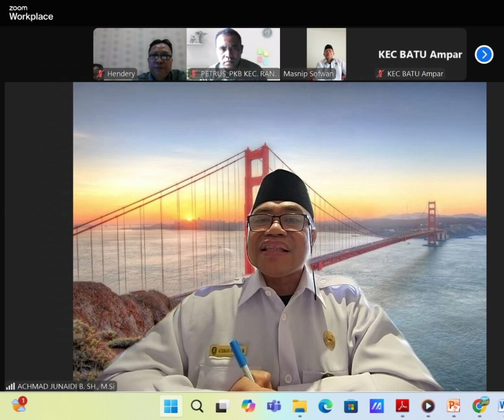
Task: Launch Microsoft Edge from the taskbar
Action: (x=325, y=406)
